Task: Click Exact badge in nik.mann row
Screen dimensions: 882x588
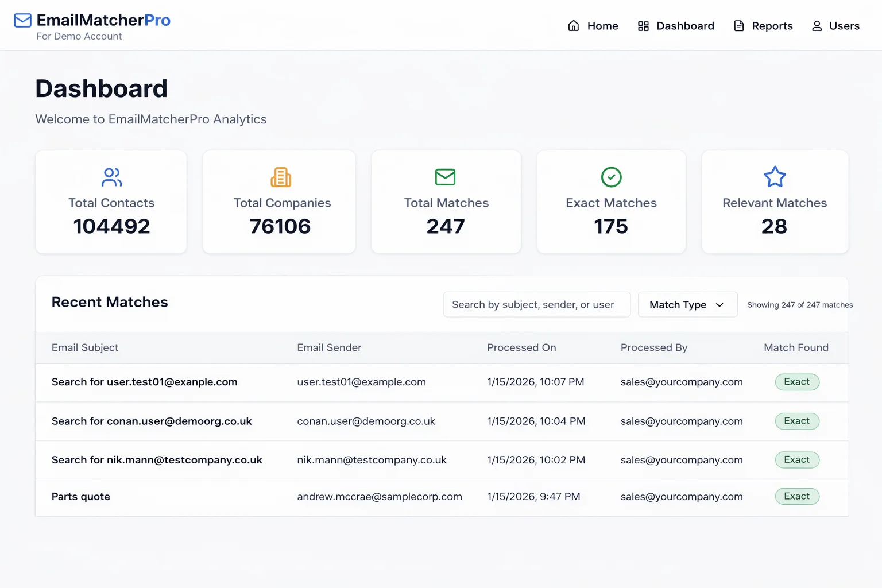Action: pos(797,460)
